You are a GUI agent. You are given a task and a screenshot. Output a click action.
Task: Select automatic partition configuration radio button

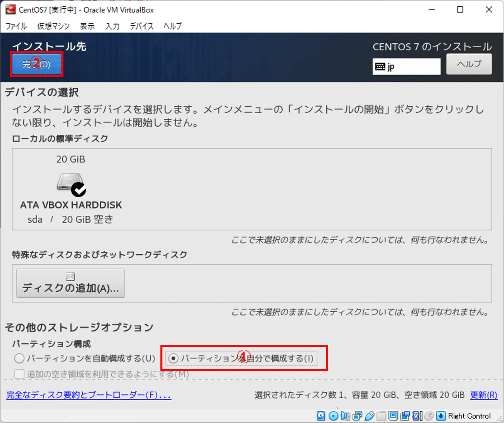coord(19,359)
